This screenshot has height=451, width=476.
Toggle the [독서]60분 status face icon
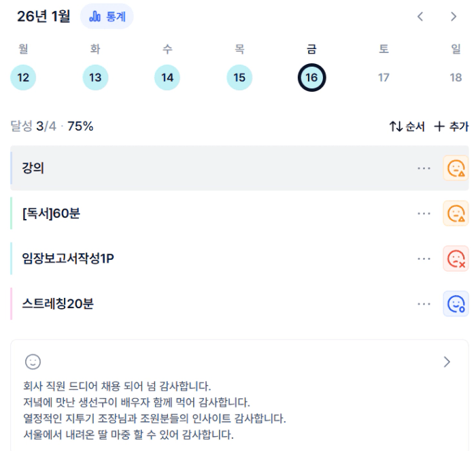tap(456, 214)
